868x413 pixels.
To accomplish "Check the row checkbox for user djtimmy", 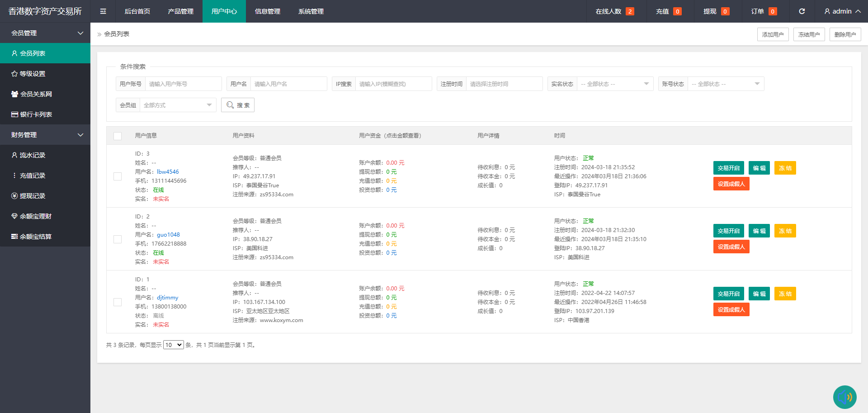I will pos(118,302).
